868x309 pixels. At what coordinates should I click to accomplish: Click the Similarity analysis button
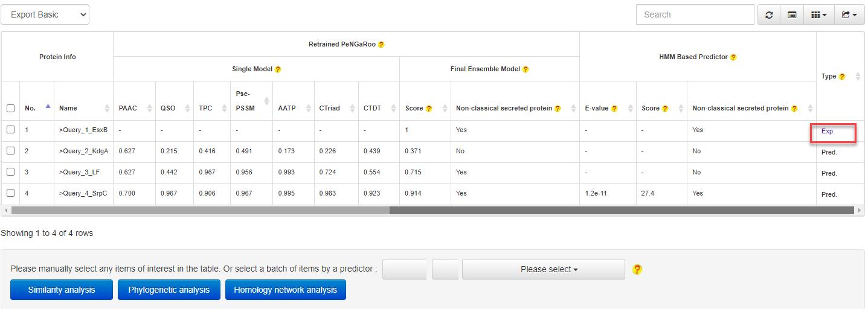point(62,290)
